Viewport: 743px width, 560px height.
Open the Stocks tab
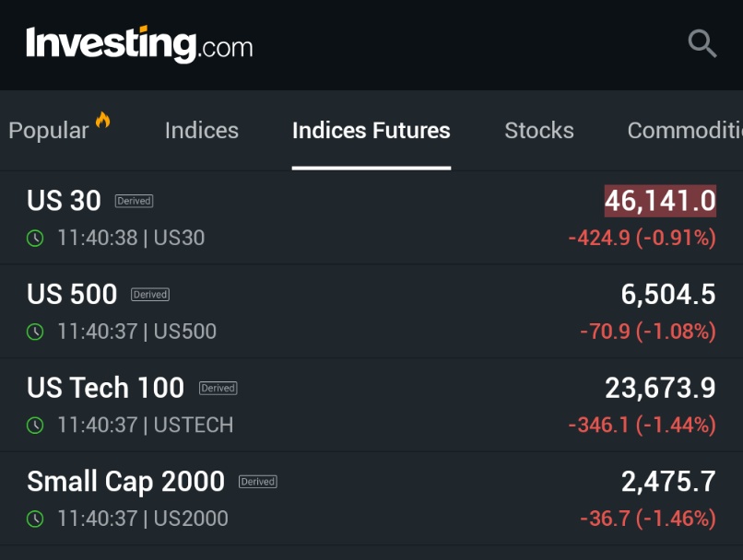[539, 131]
